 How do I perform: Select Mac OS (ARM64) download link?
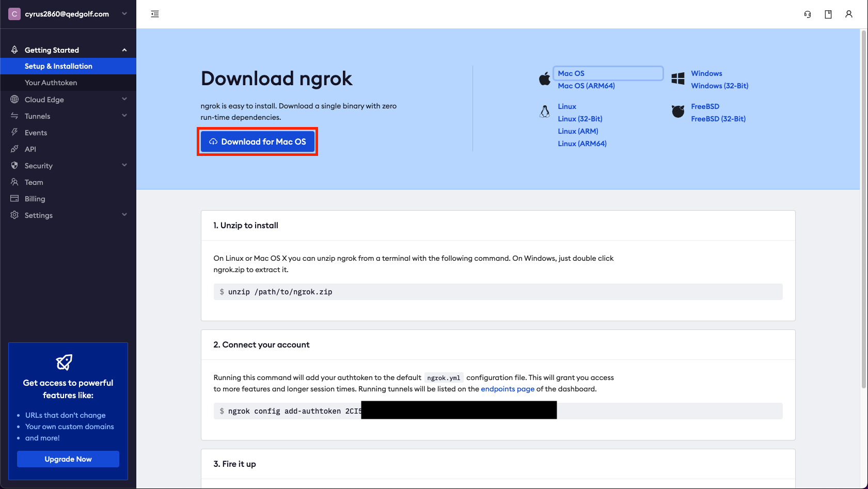(x=586, y=86)
